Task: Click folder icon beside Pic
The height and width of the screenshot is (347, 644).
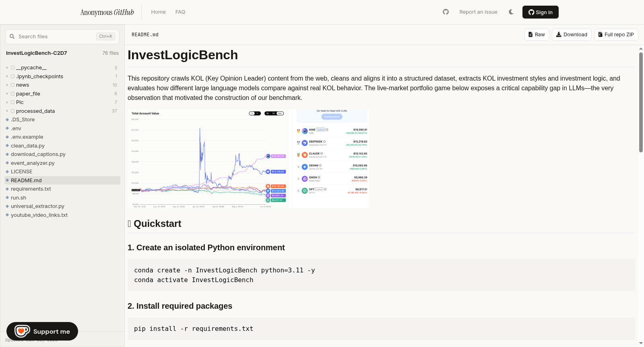Action: 12,102
